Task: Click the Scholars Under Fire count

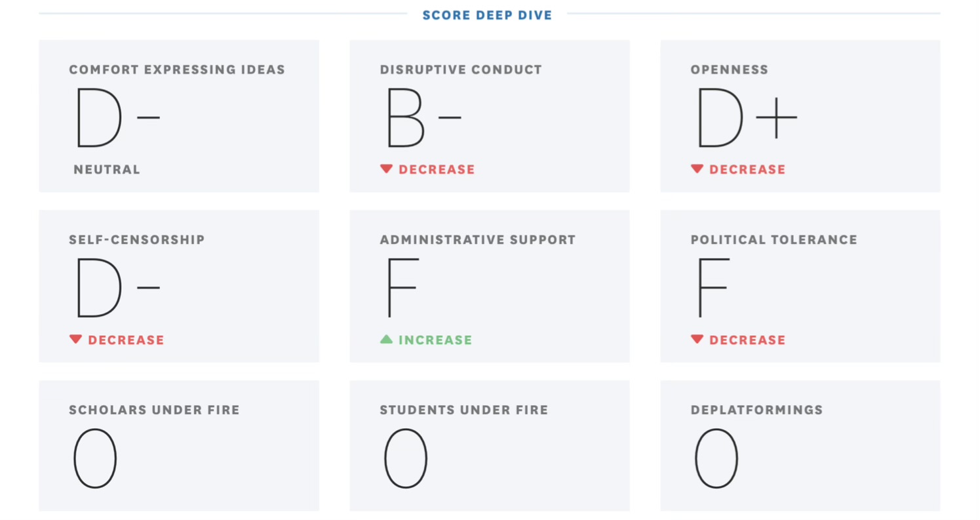Action: pyautogui.click(x=95, y=458)
